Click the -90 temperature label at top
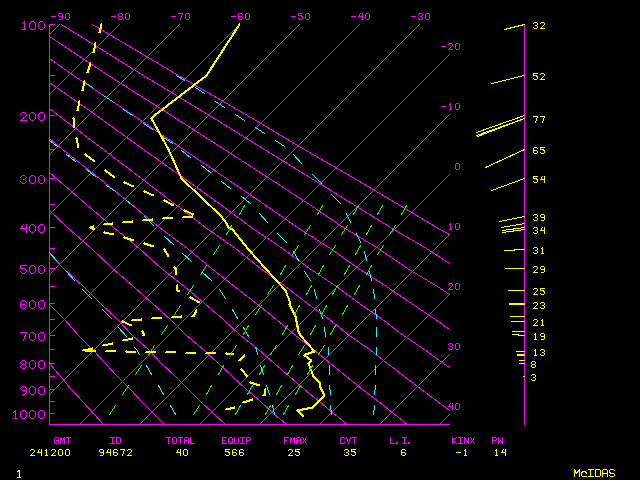Image resolution: width=640 pixels, height=480 pixels. tap(61, 17)
